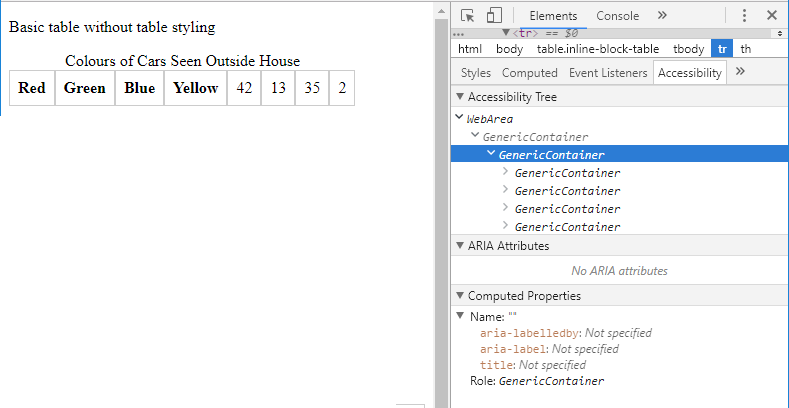Viewport: 789px width, 408px height.
Task: Select the WebArea tree item
Action: 490,119
